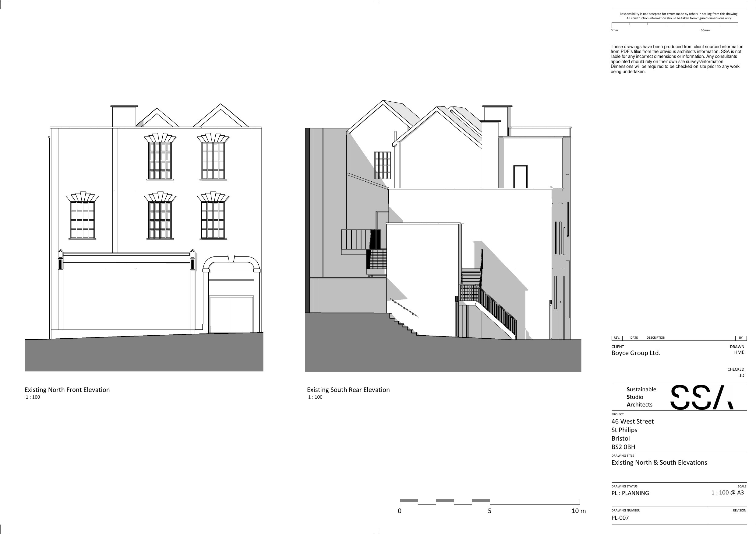Click the 'Existing South Rear Elevation' title
The image size is (756, 534).
(x=348, y=389)
